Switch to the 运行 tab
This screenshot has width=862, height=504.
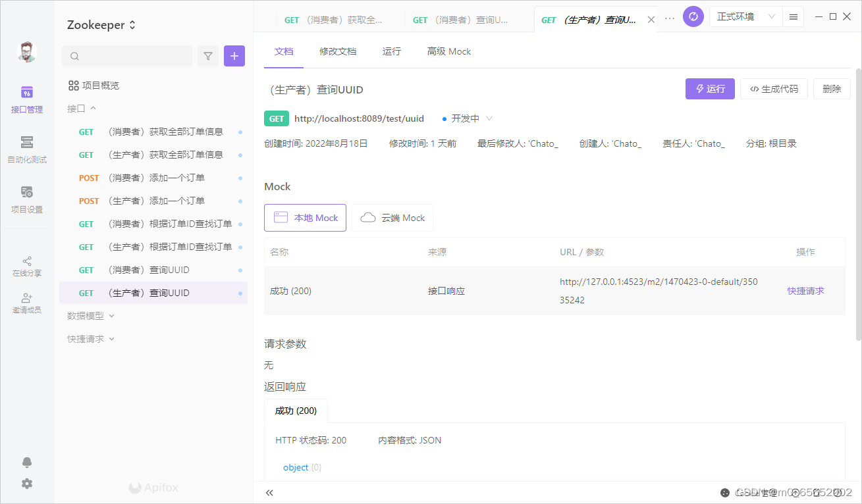point(392,51)
